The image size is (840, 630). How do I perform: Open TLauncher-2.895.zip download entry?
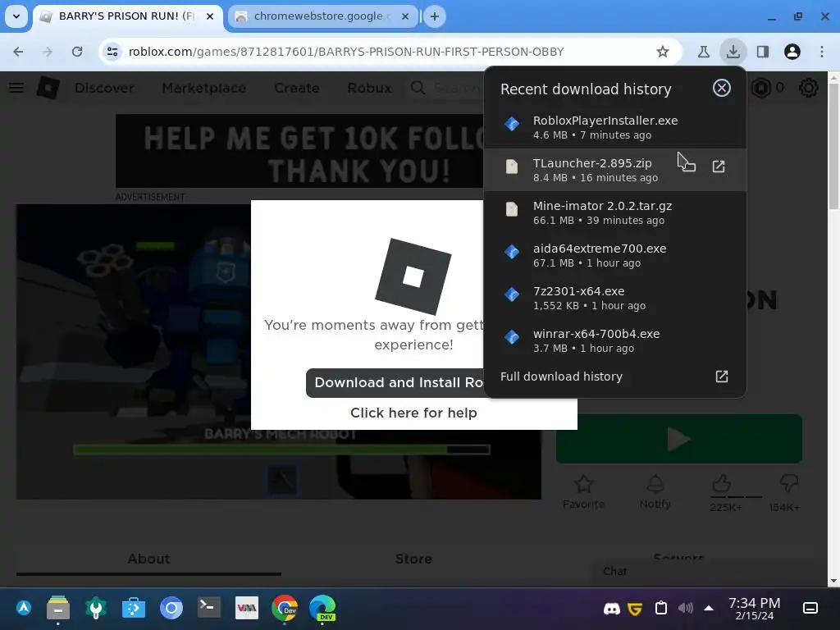614,170
